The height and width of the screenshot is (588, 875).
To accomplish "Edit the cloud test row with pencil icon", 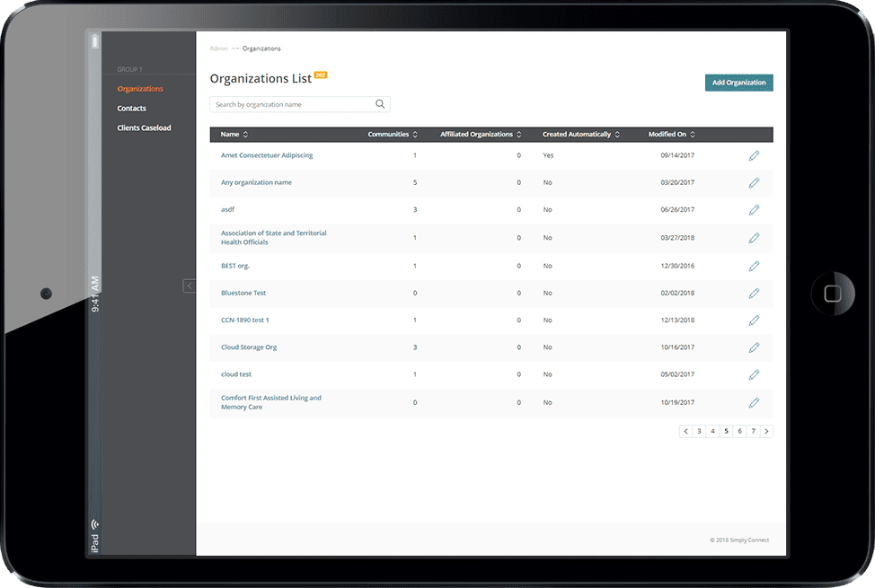I will click(x=754, y=374).
